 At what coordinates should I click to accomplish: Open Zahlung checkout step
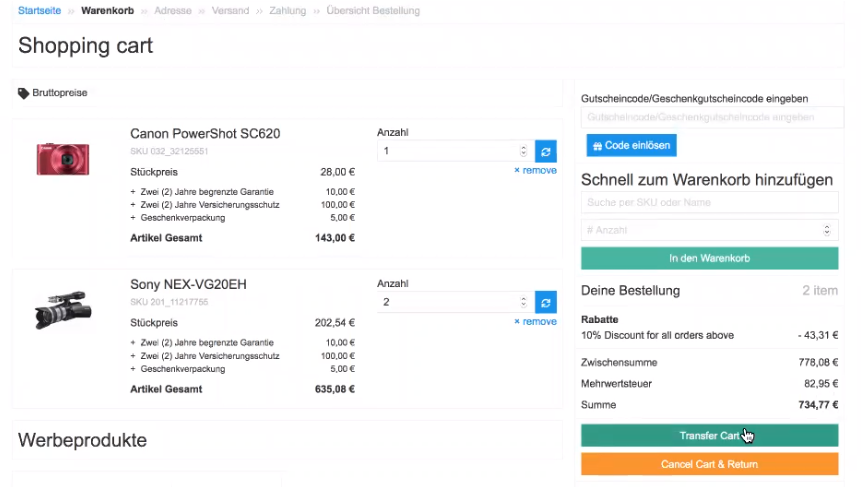click(288, 10)
